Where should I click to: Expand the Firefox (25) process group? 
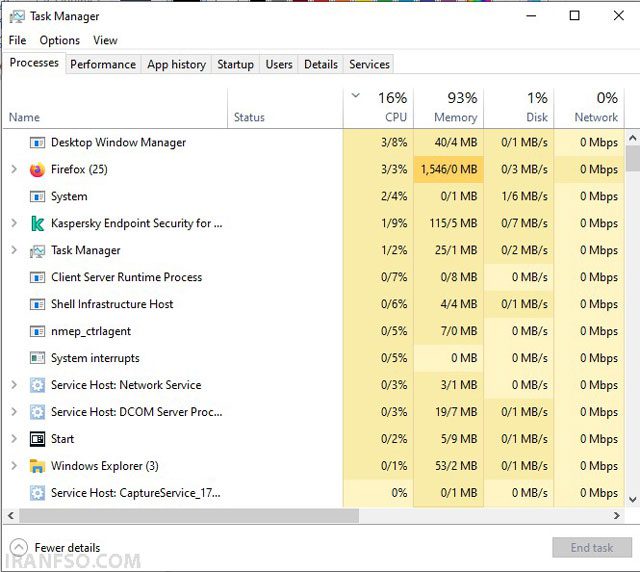[14, 169]
